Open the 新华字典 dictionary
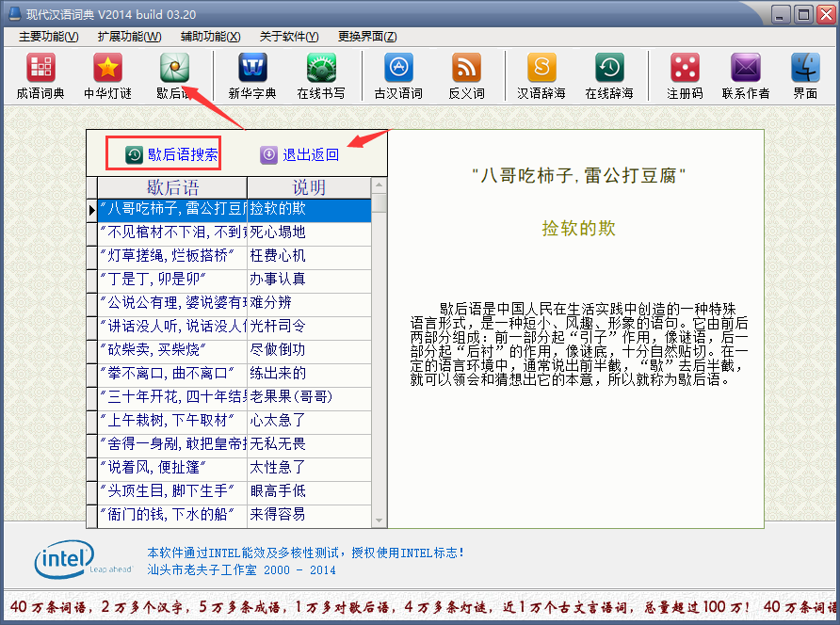The height and width of the screenshot is (625, 840). (x=252, y=75)
